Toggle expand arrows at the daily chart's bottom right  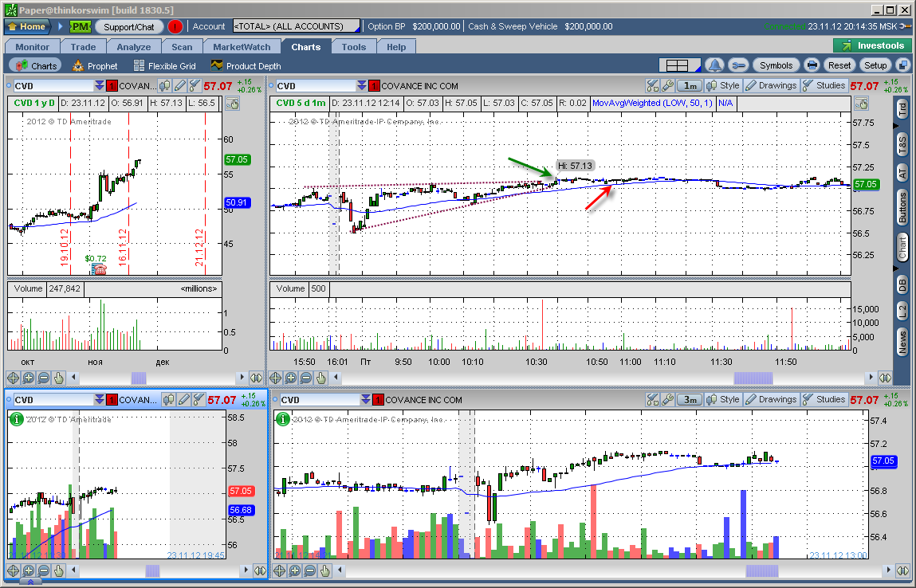pos(256,378)
